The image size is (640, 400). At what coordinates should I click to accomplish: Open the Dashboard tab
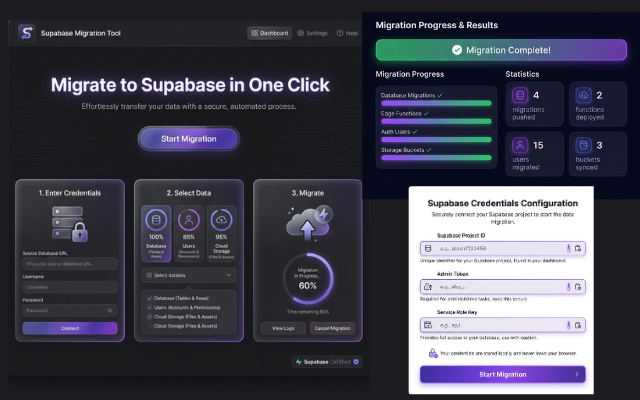tap(269, 33)
